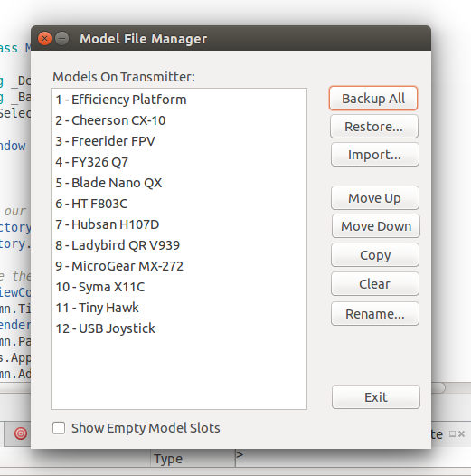Clear the selected model slot
Viewport: 471px width, 476px height.
pyautogui.click(x=375, y=284)
